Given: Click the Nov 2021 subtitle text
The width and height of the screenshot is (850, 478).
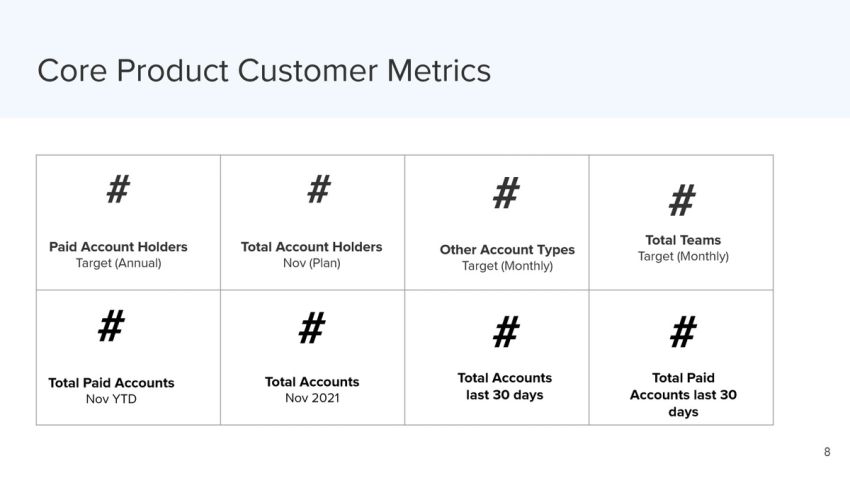Looking at the screenshot, I should coord(312,398).
